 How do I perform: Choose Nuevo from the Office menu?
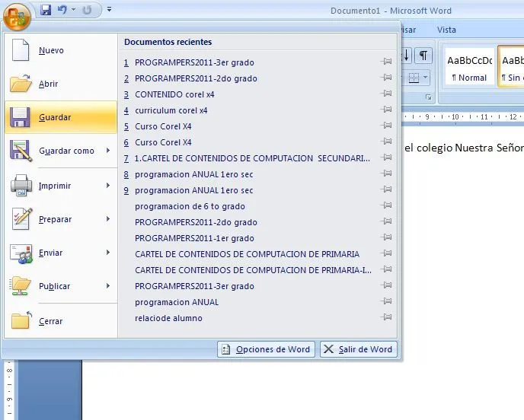click(x=61, y=50)
